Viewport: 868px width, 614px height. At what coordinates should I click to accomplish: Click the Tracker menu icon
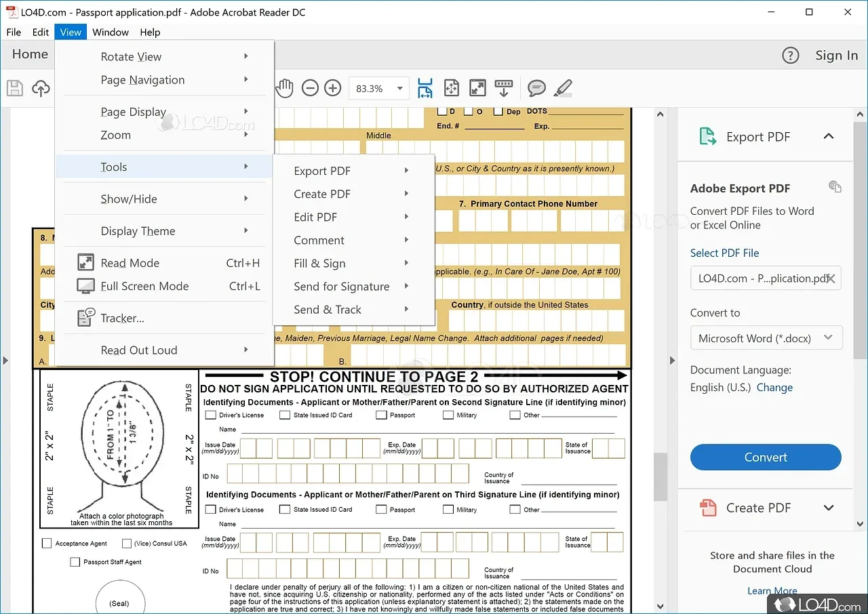85,318
